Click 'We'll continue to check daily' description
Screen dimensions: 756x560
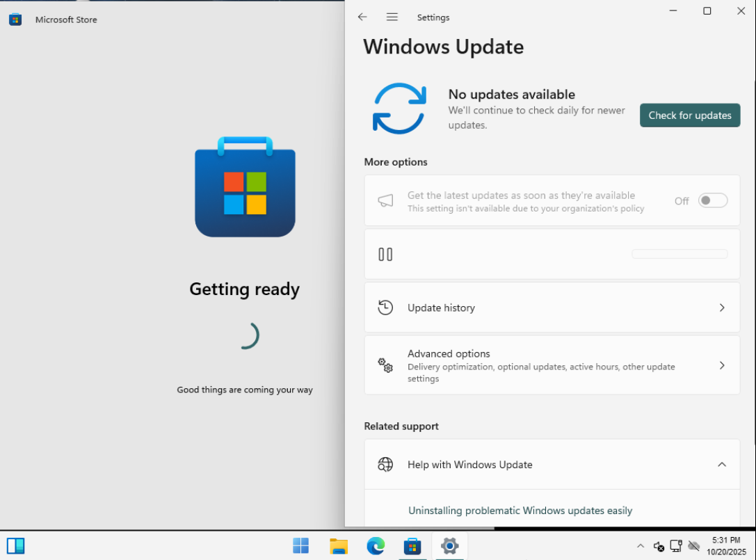(536, 118)
